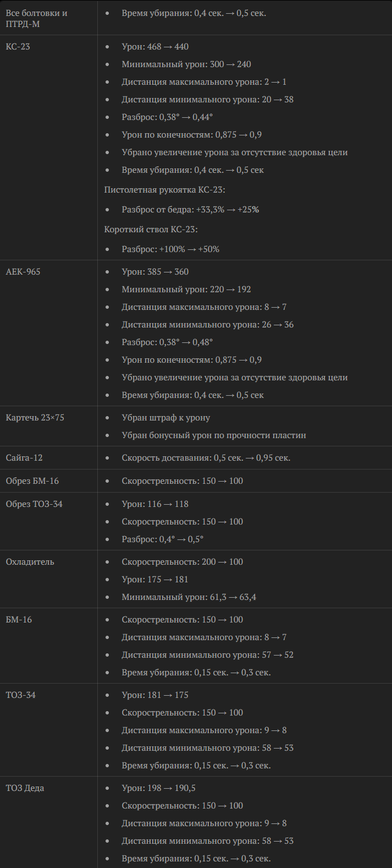Click 'Разброс от бедра: +33,3% → +25%' entry

pos(190,210)
